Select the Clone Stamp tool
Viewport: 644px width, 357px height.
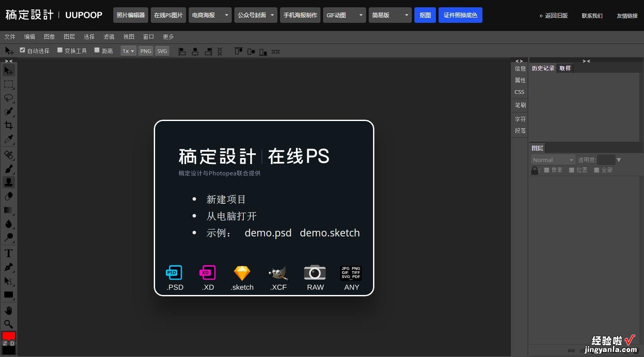pos(9,182)
